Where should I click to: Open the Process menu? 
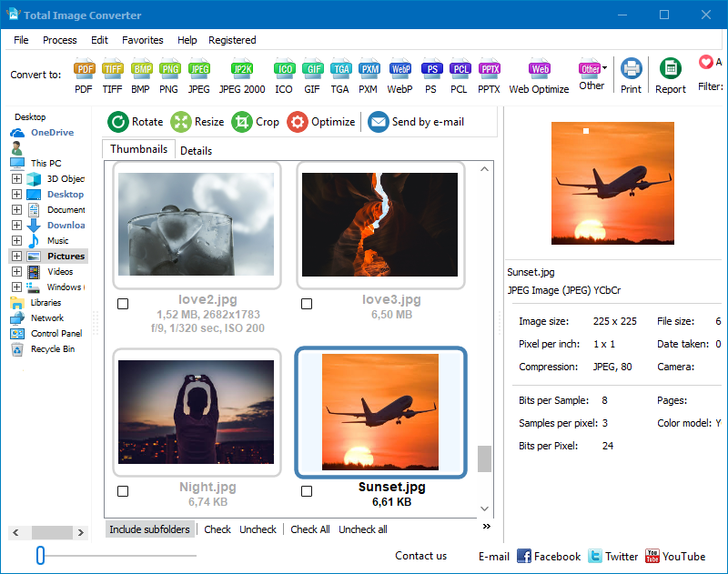pos(60,40)
